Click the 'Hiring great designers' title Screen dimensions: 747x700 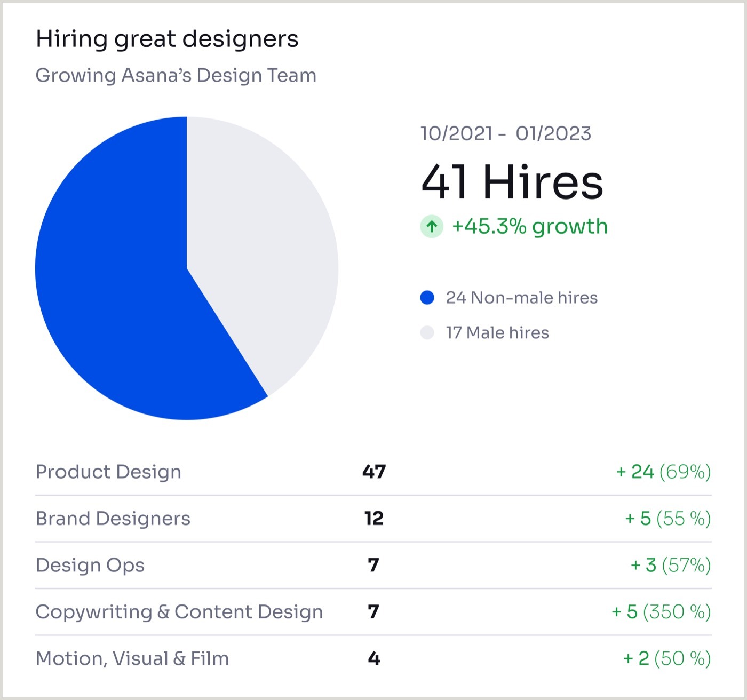coord(167,39)
